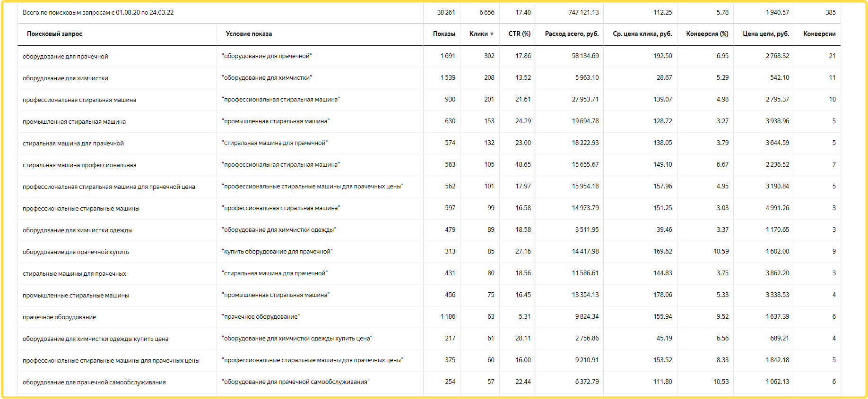Sort by the Конверсии column header
The image size is (868, 399).
(819, 34)
